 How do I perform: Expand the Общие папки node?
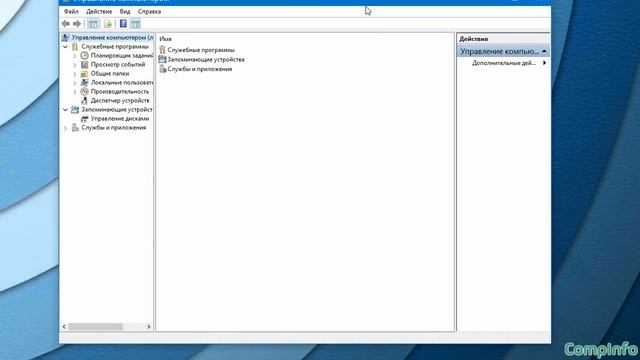[x=75, y=73]
